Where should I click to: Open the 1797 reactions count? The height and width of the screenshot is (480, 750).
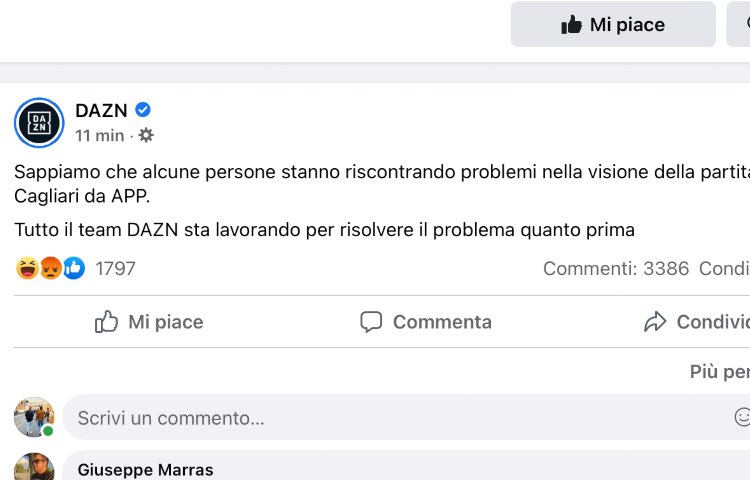tap(115, 268)
